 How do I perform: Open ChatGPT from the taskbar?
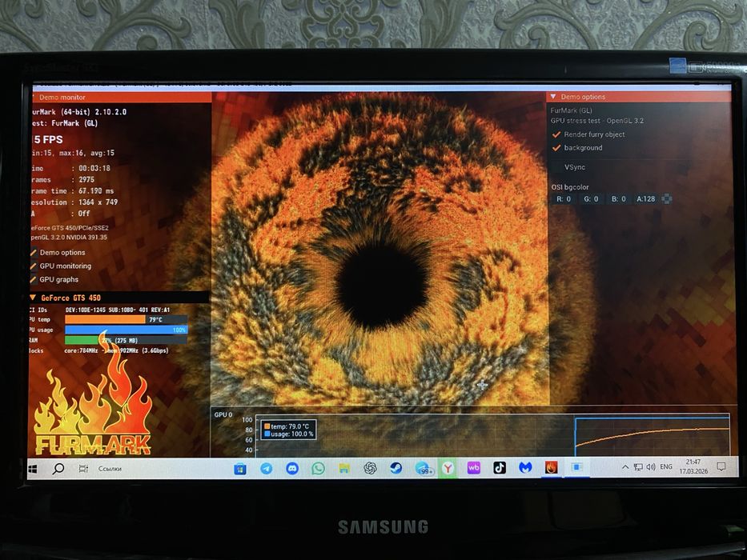pos(370,469)
